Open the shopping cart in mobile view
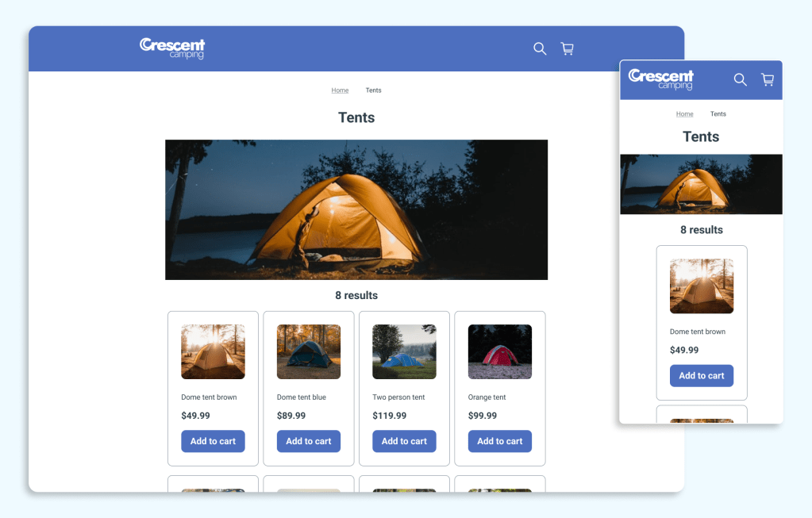 [x=767, y=79]
